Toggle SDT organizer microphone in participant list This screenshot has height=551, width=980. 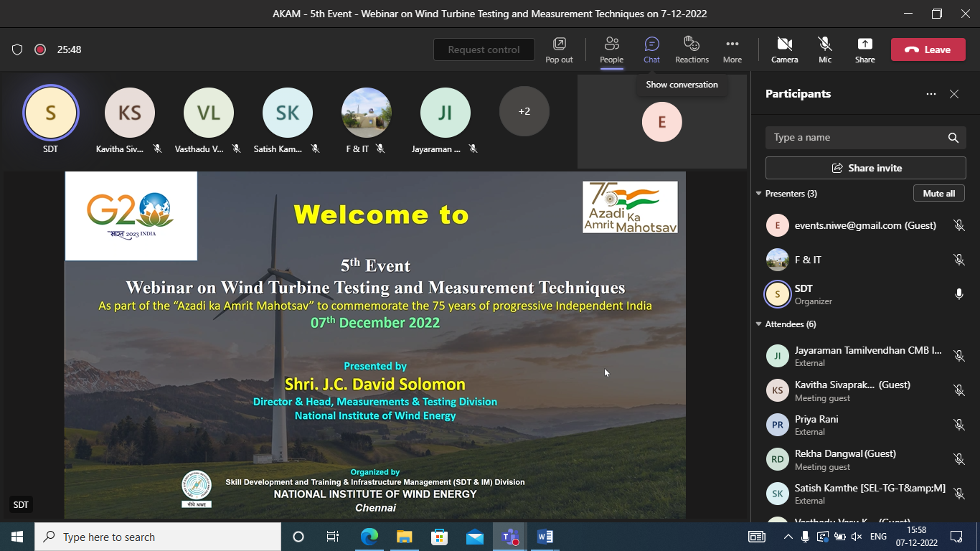point(958,294)
